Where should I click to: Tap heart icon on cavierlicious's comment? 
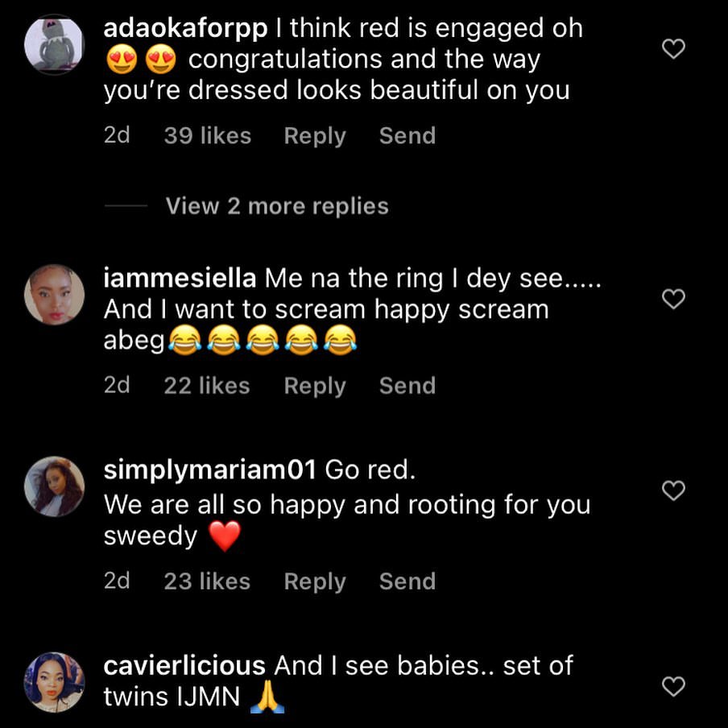pos(672,687)
